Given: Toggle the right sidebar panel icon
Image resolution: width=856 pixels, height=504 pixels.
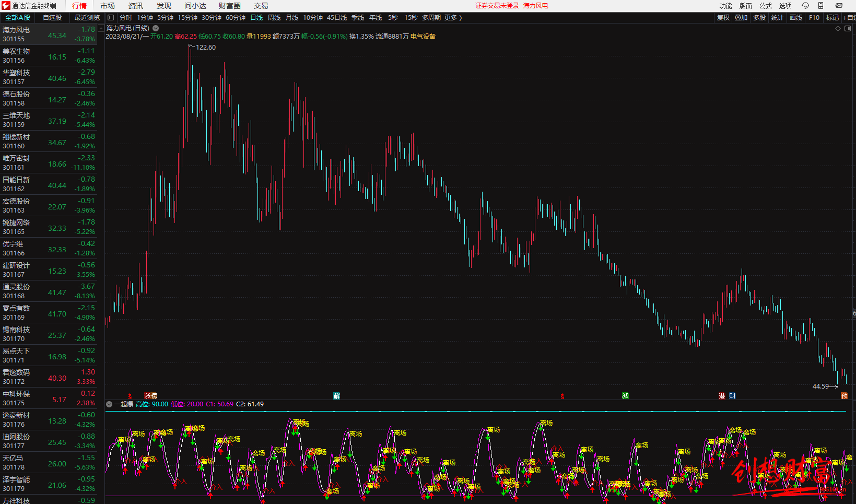Looking at the screenshot, I should point(848,28).
